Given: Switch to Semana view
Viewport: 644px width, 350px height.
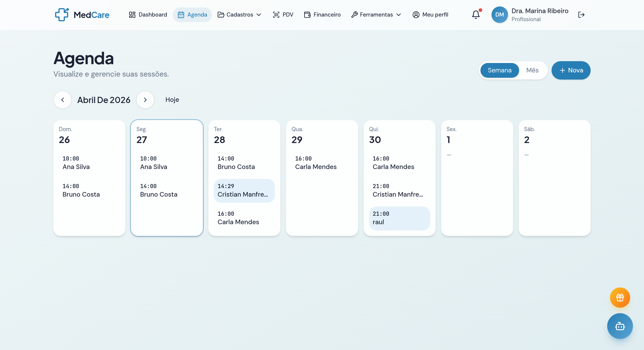Looking at the screenshot, I should pos(499,70).
